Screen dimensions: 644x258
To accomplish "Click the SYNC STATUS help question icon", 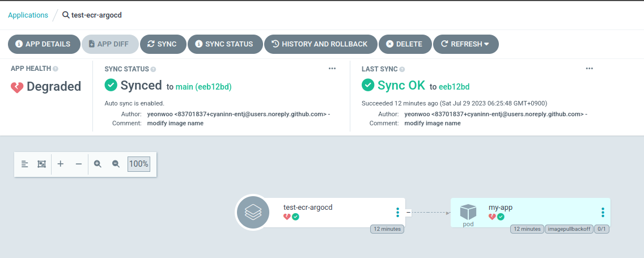I will pyautogui.click(x=153, y=69).
